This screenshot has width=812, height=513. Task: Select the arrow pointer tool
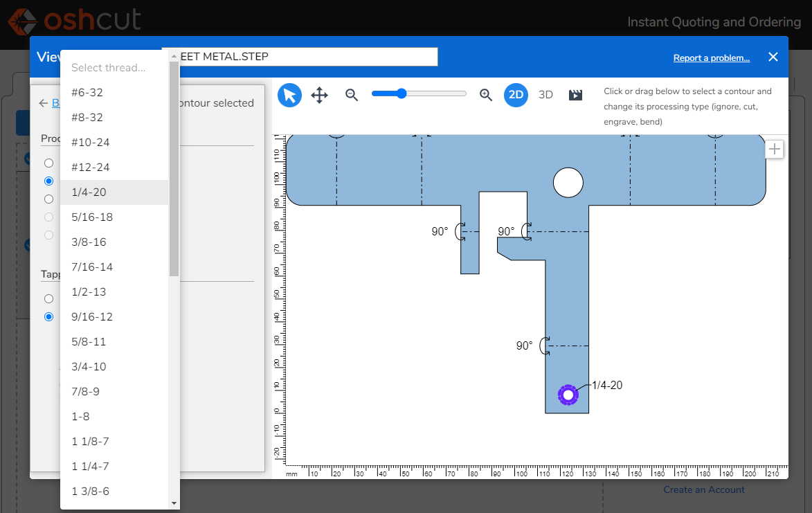pos(289,96)
